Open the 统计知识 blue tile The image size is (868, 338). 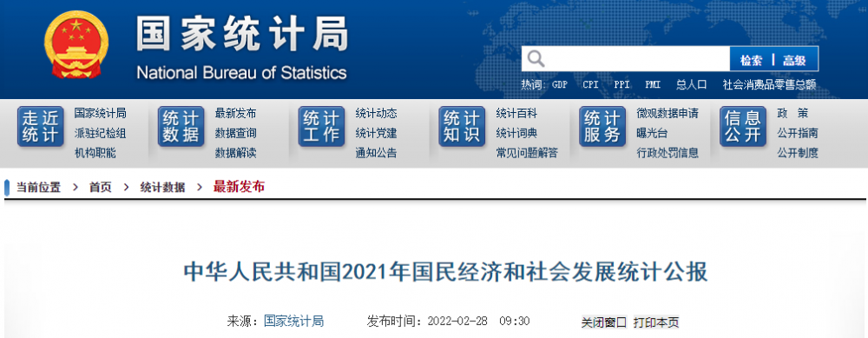click(x=463, y=126)
